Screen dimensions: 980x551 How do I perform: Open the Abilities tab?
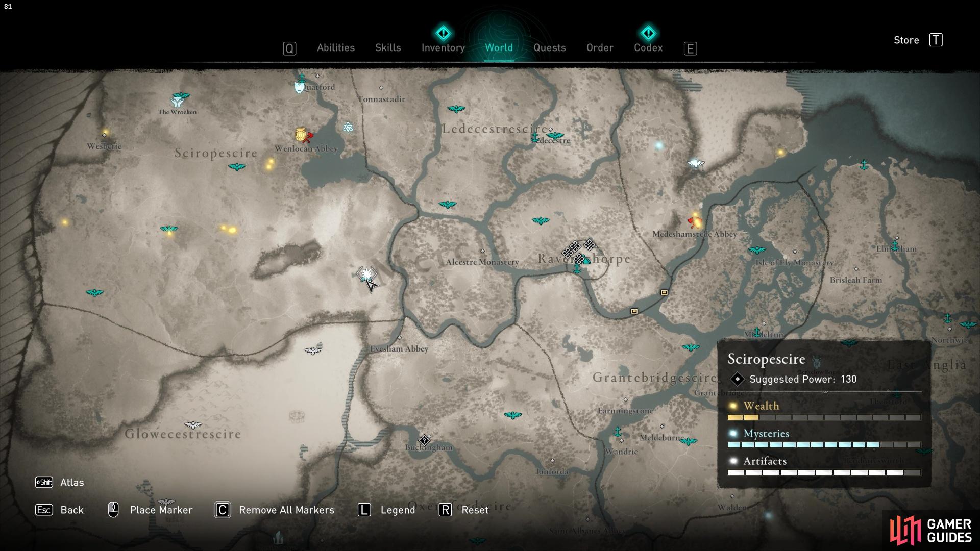335,47
